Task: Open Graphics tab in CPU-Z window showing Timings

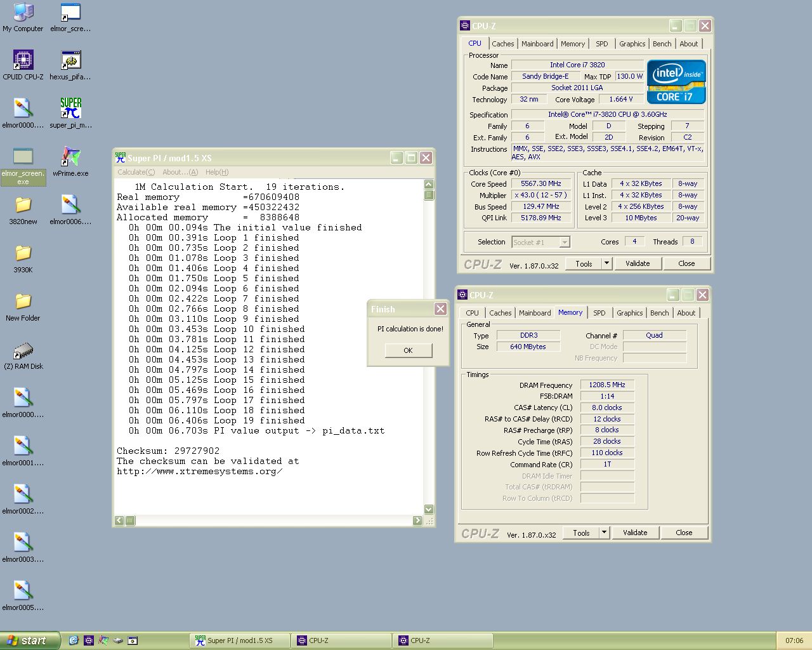Action: tap(629, 313)
